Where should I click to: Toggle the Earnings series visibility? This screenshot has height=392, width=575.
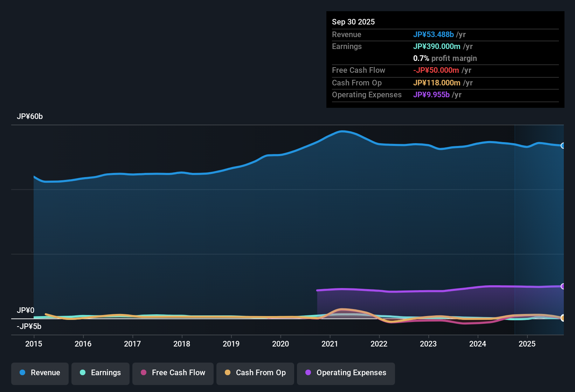101,373
